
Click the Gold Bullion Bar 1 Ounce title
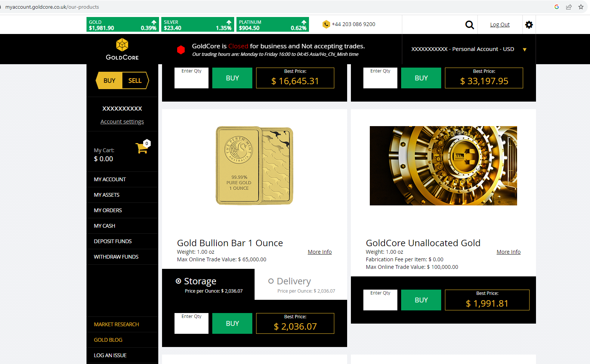230,243
